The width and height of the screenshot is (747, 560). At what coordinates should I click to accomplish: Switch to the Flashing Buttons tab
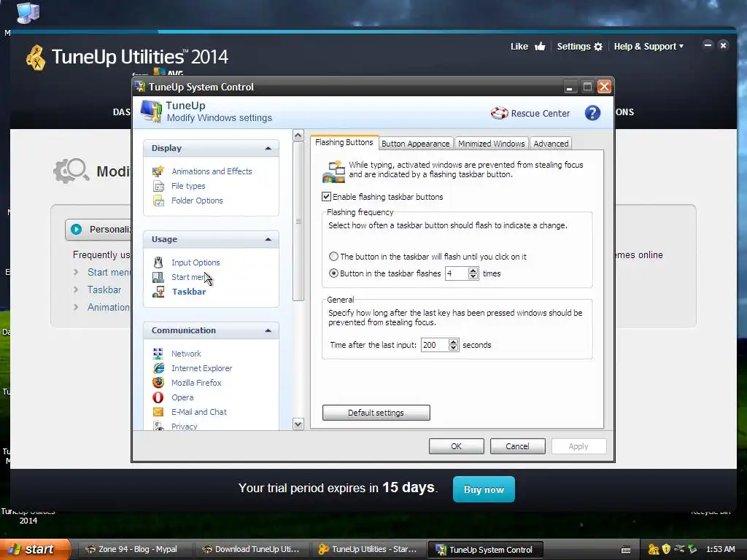click(344, 142)
